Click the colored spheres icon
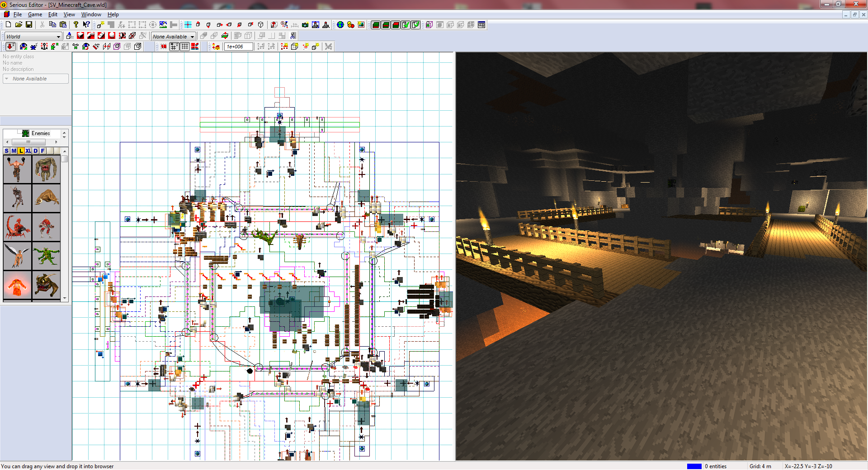 (x=351, y=24)
